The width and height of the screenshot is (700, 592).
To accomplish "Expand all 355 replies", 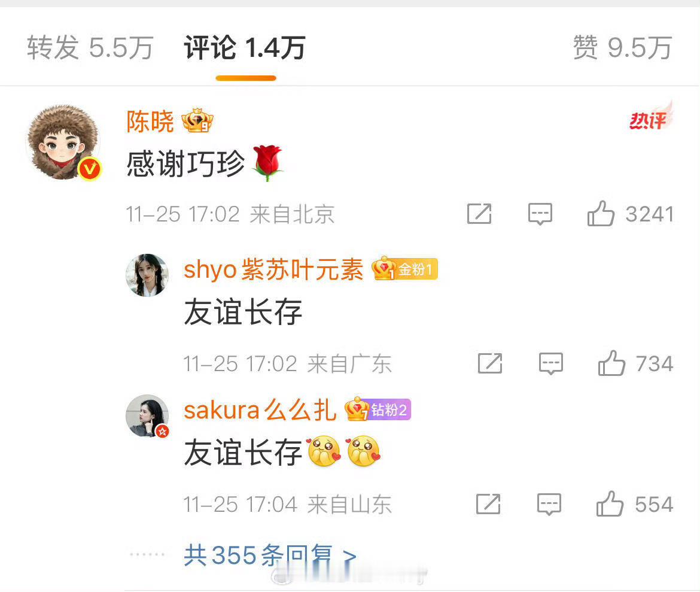I will click(x=270, y=555).
